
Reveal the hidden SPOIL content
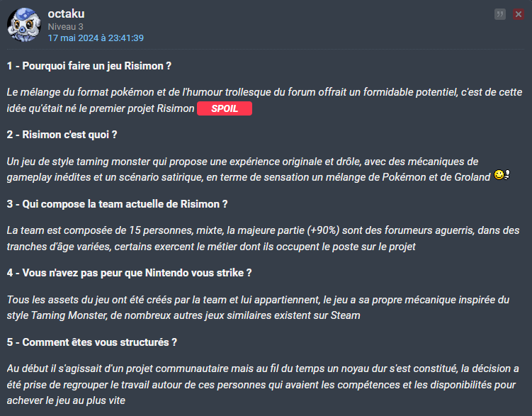[x=224, y=109]
